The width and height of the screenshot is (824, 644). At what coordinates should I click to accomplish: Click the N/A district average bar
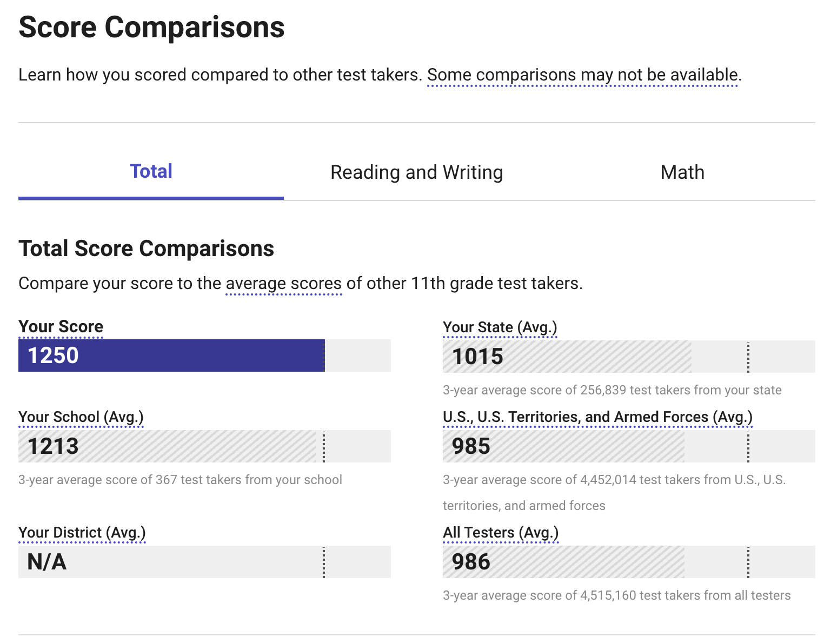[204, 562]
